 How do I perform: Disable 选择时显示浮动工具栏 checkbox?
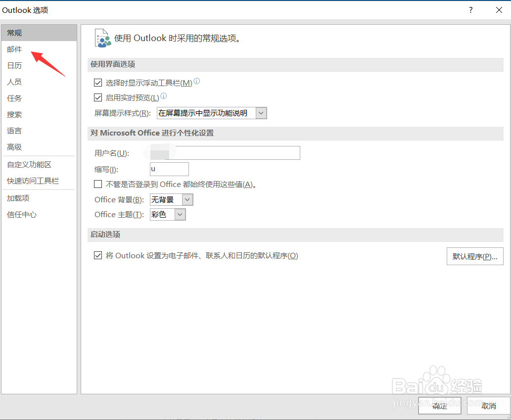click(98, 83)
